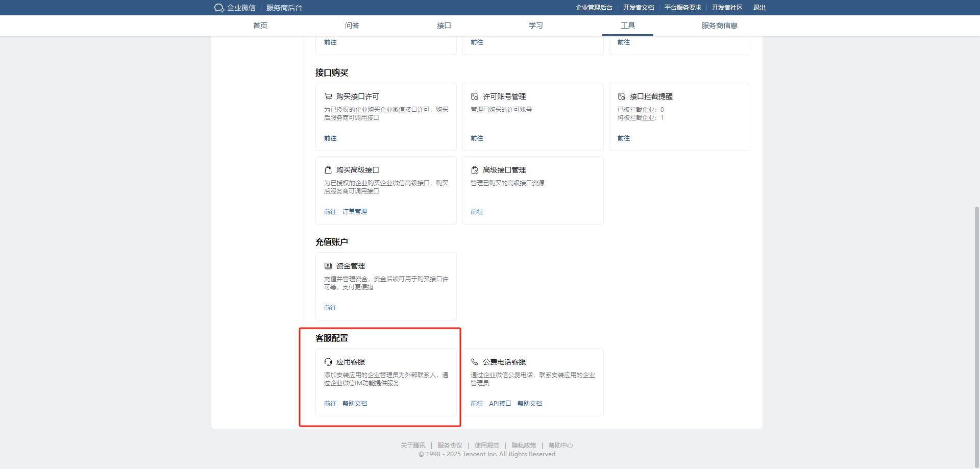Click the headset icon beside 应用客服
The height and width of the screenshot is (469, 980).
point(328,362)
